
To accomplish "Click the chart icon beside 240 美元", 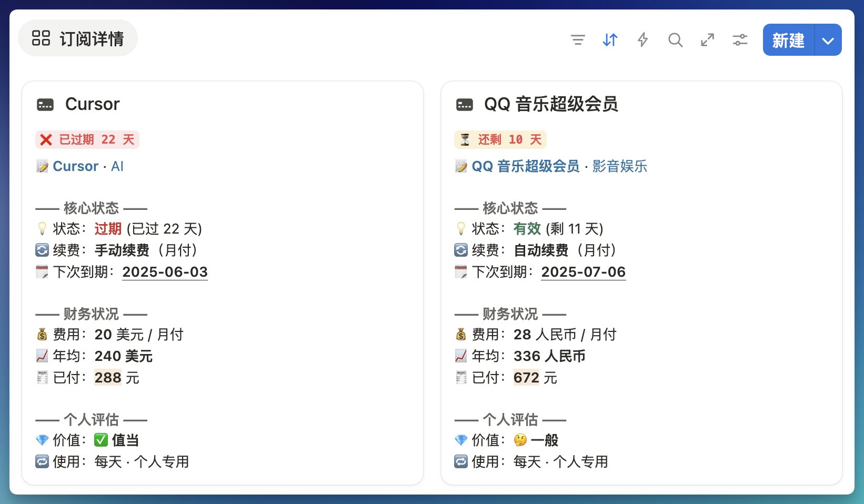I will (42, 356).
